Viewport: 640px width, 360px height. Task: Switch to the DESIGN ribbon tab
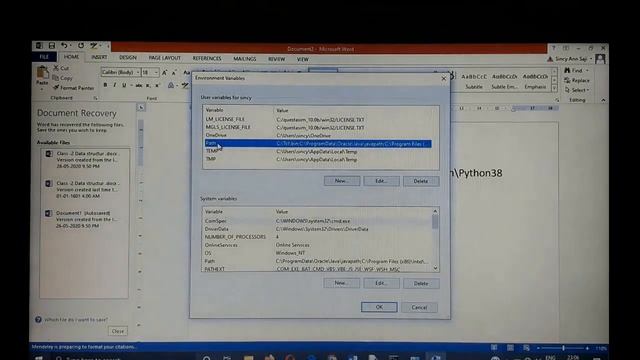[128, 58]
